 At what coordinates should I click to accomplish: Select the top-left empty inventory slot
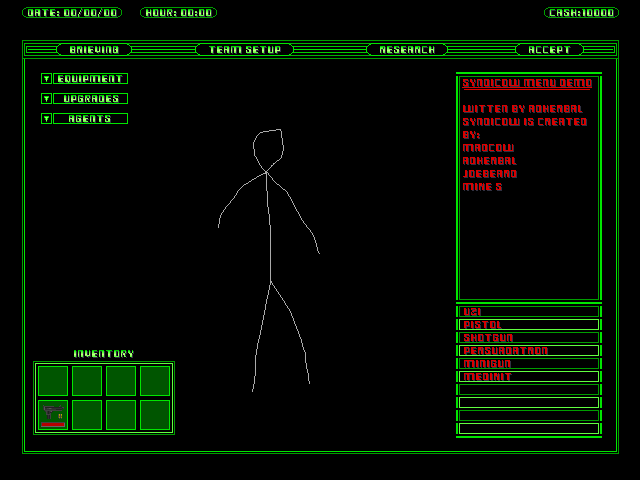(x=53, y=381)
